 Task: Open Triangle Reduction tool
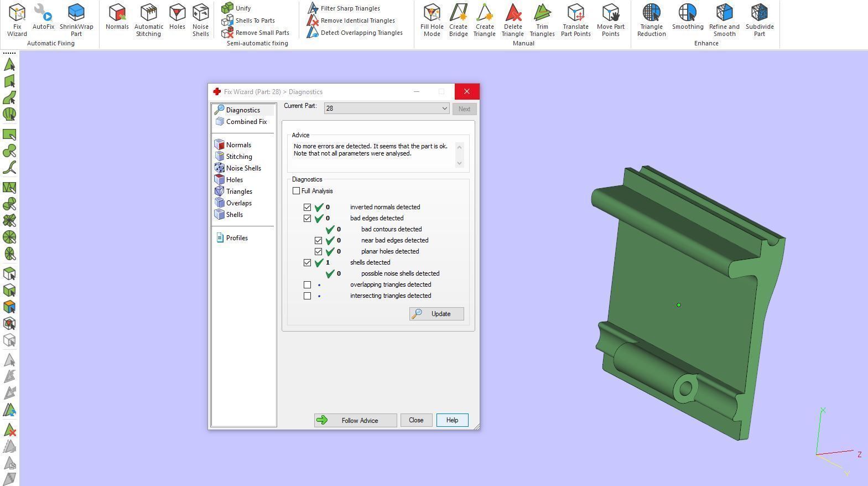click(x=652, y=20)
